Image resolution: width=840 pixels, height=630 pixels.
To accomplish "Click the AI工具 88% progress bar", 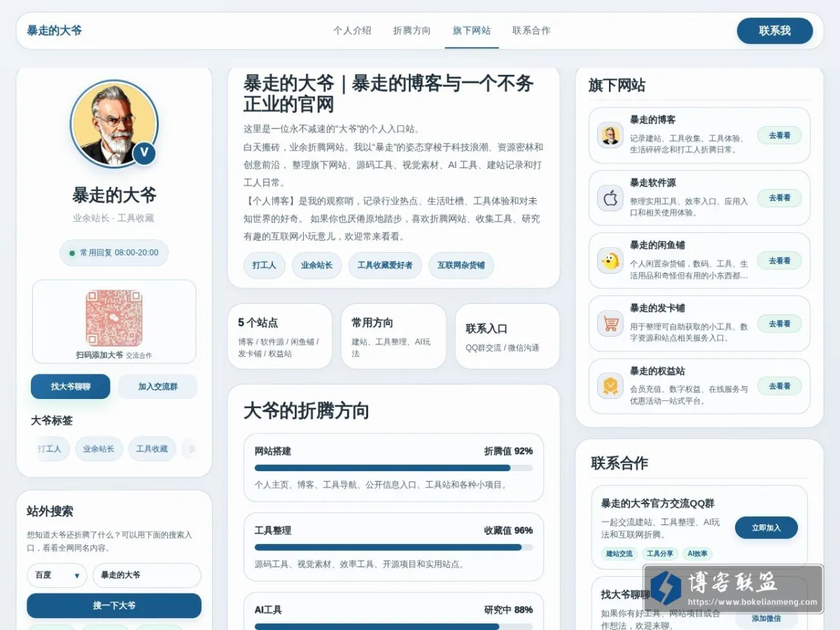I will click(x=393, y=626).
